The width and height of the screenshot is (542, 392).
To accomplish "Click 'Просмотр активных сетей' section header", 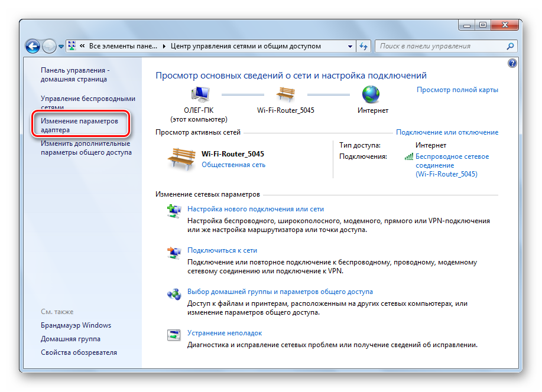I will click(x=198, y=132).
